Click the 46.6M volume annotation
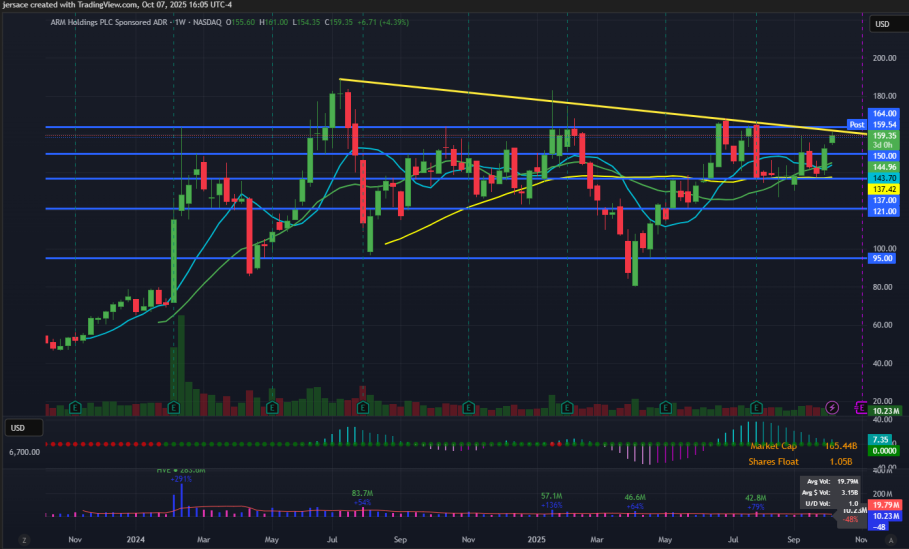Image resolution: width=909 pixels, height=549 pixels. point(635,497)
